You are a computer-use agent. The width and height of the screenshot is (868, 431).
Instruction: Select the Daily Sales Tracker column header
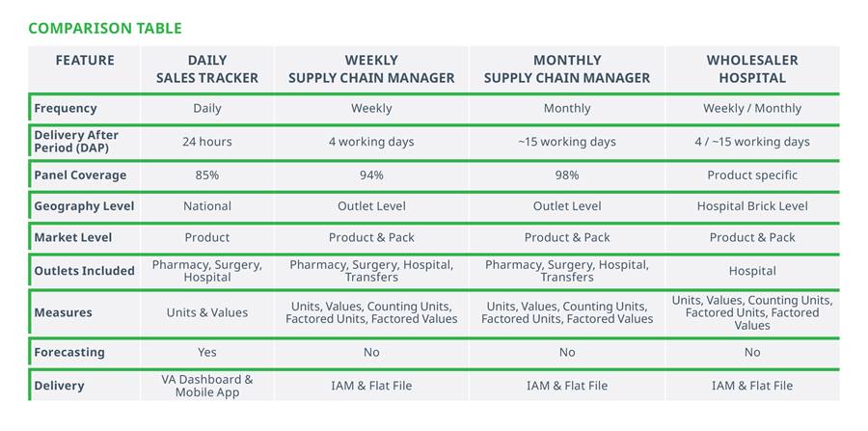[x=207, y=69]
